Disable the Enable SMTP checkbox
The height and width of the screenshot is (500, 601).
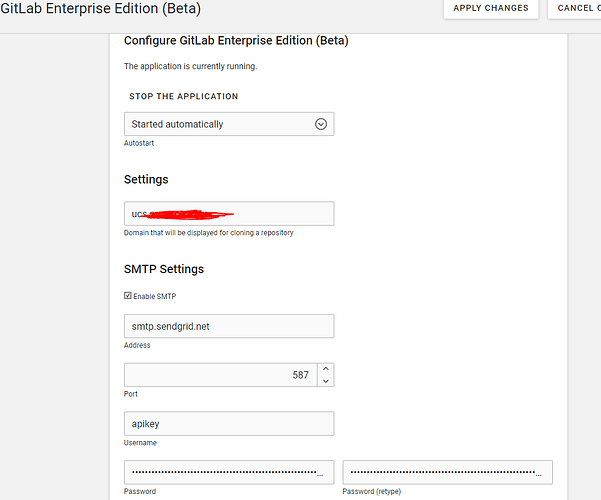point(128,296)
